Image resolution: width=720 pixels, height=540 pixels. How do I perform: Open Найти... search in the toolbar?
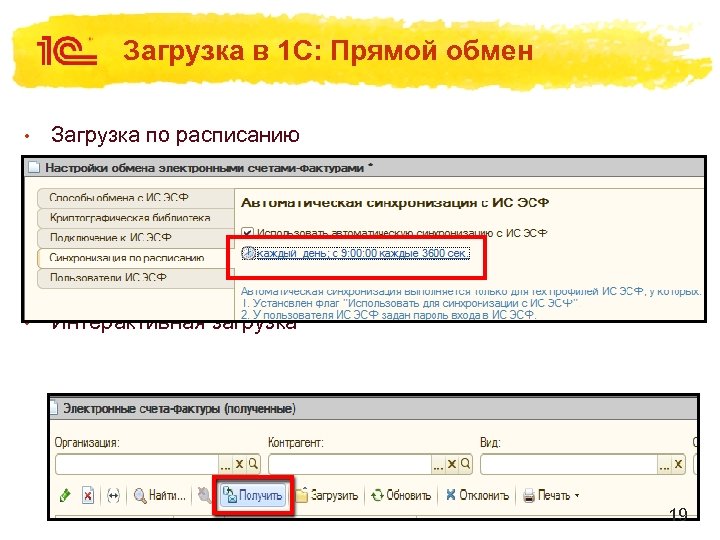pyautogui.click(x=159, y=495)
